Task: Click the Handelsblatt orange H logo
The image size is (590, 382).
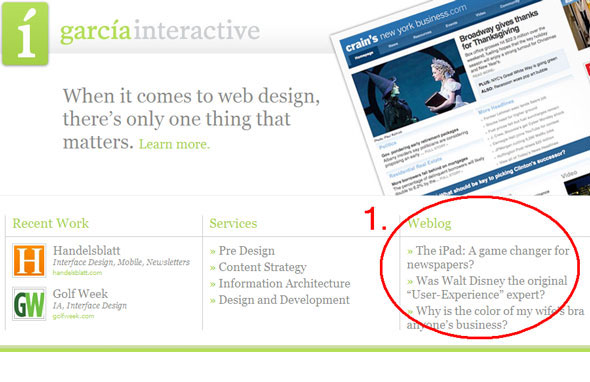Action: (29, 260)
